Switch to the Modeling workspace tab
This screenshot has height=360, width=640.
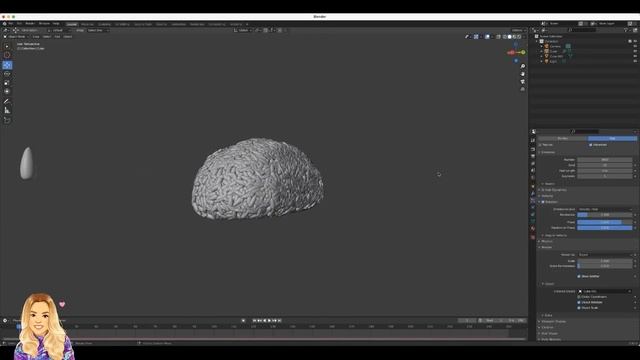click(87, 24)
